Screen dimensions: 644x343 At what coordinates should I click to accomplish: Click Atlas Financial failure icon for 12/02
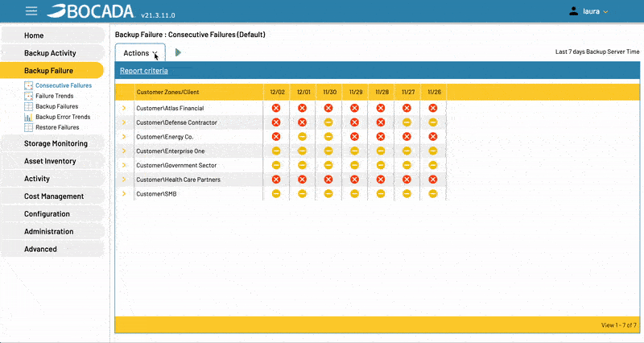tap(276, 108)
